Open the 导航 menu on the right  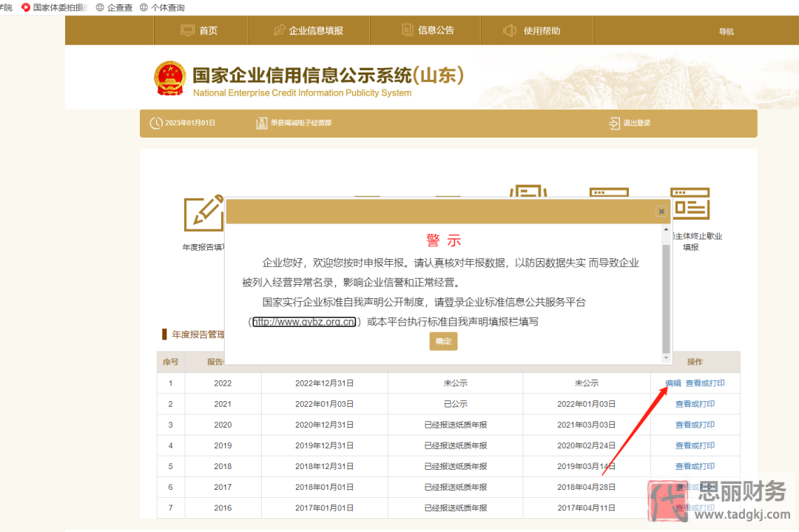(725, 30)
